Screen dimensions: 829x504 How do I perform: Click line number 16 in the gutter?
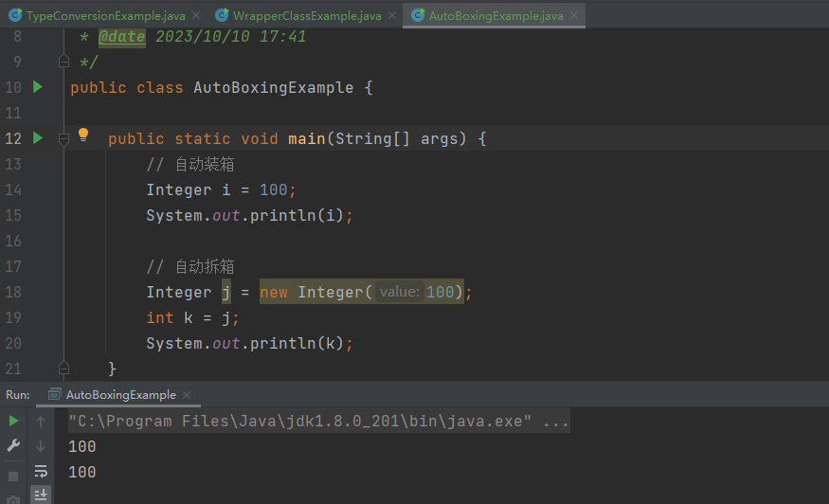pyautogui.click(x=13, y=242)
